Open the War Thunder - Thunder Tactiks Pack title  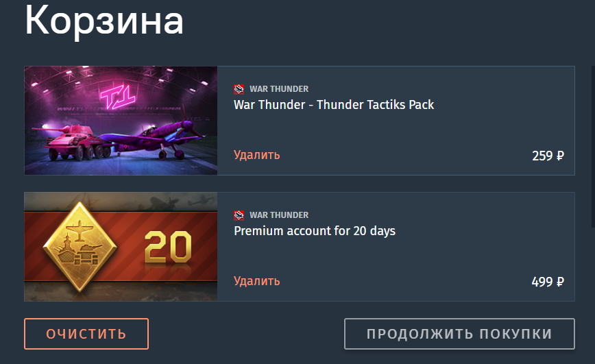point(334,105)
